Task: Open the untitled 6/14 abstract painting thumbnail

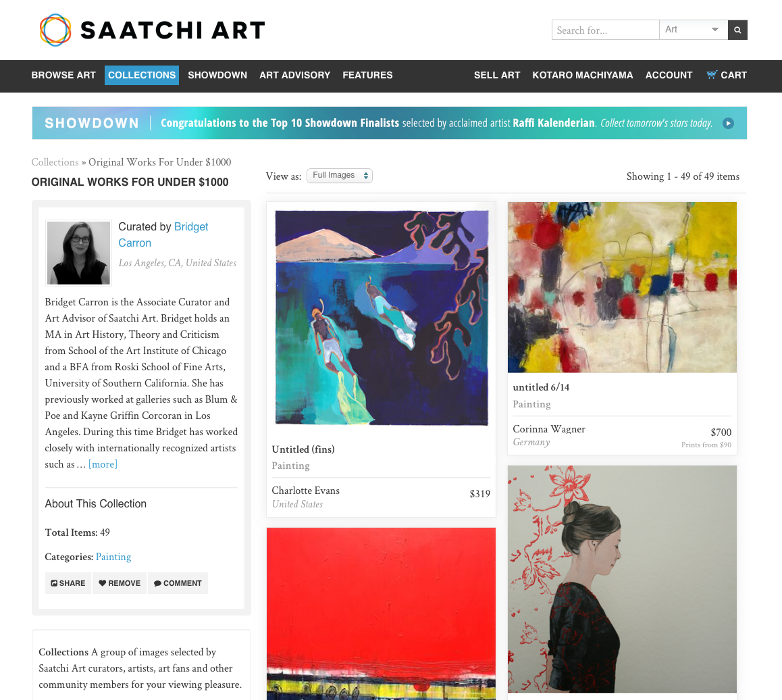Action: (x=622, y=287)
